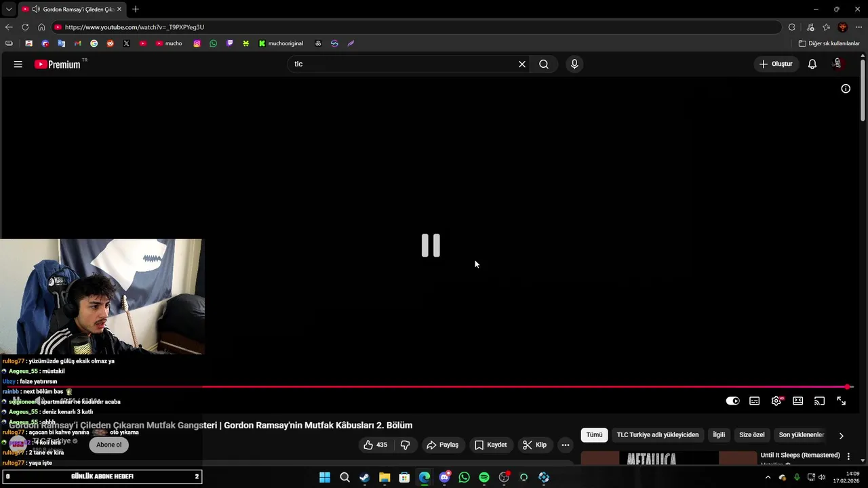Open browser favorites star icon
This screenshot has width=868, height=488.
(x=826, y=27)
